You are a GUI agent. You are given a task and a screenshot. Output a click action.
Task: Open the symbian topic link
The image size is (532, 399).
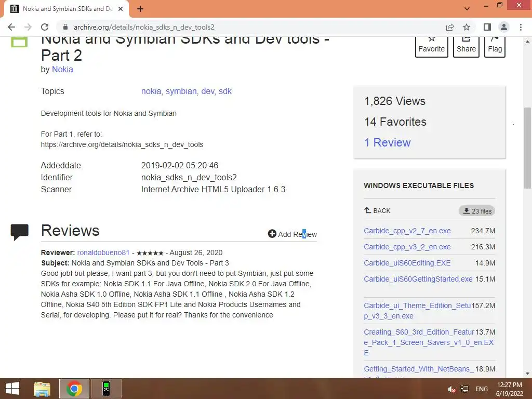[x=181, y=91]
